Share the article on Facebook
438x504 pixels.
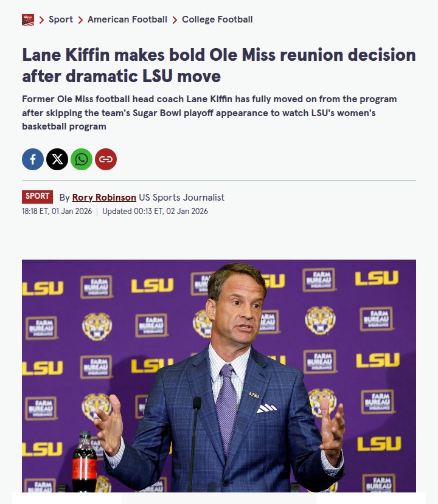click(x=33, y=159)
